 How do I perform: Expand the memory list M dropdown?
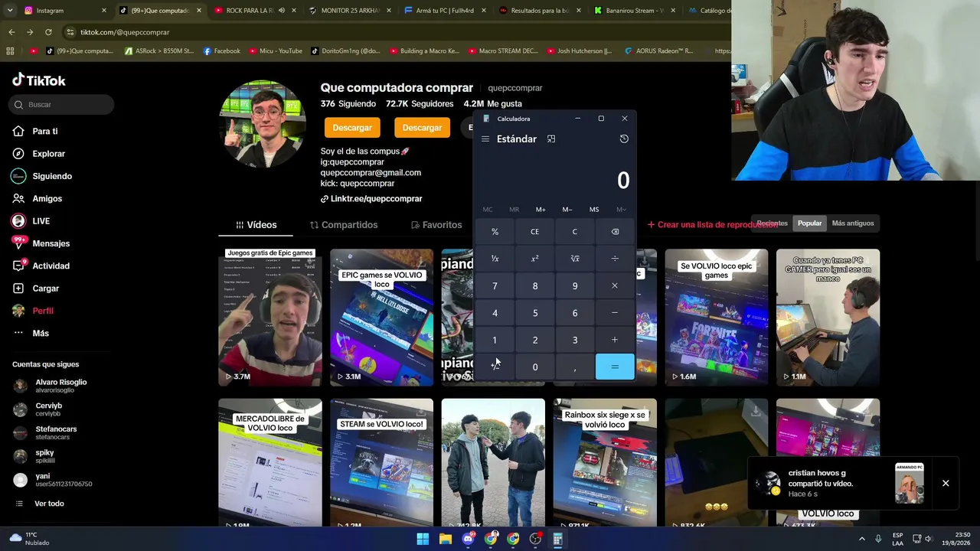click(621, 210)
